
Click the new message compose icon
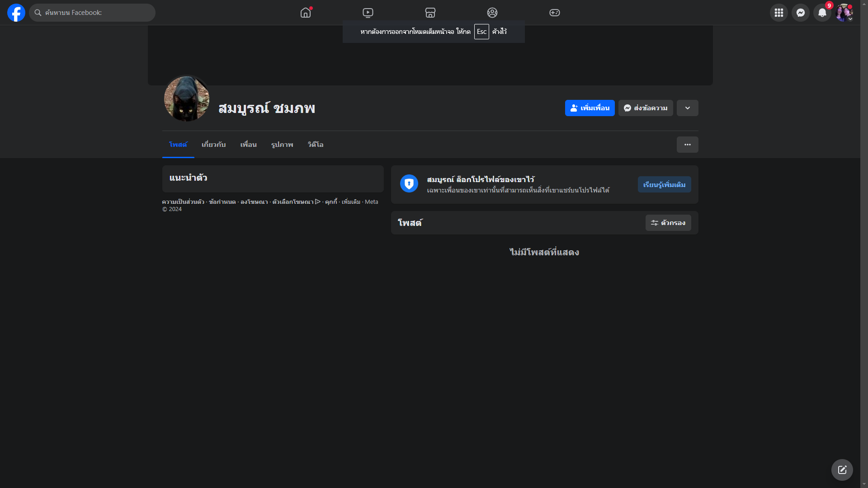click(842, 470)
